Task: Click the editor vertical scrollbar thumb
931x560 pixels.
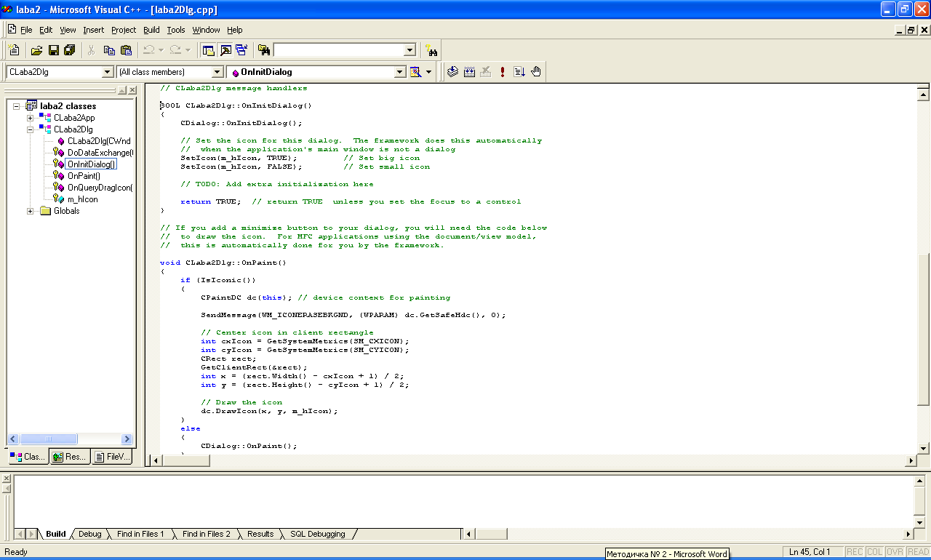Action: (x=924, y=329)
